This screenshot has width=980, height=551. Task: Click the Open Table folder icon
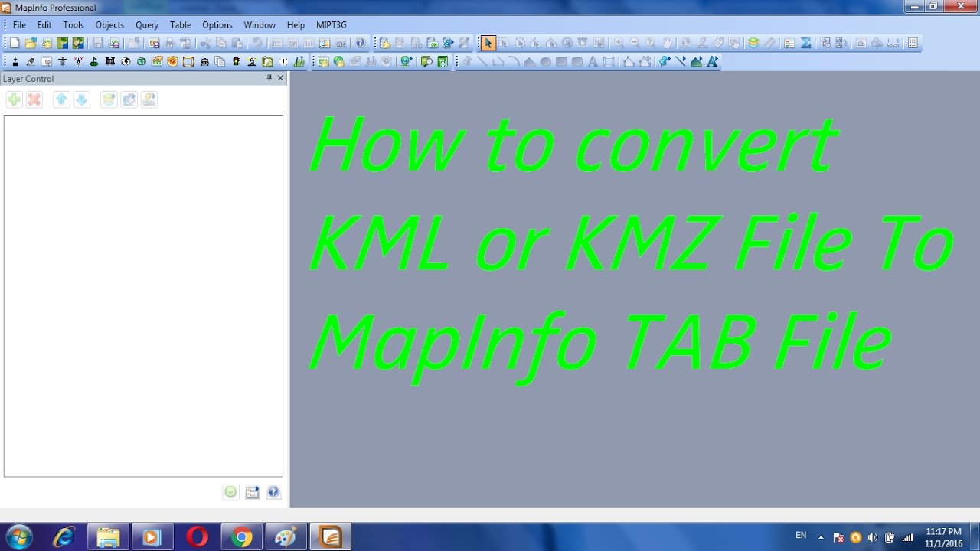[31, 43]
